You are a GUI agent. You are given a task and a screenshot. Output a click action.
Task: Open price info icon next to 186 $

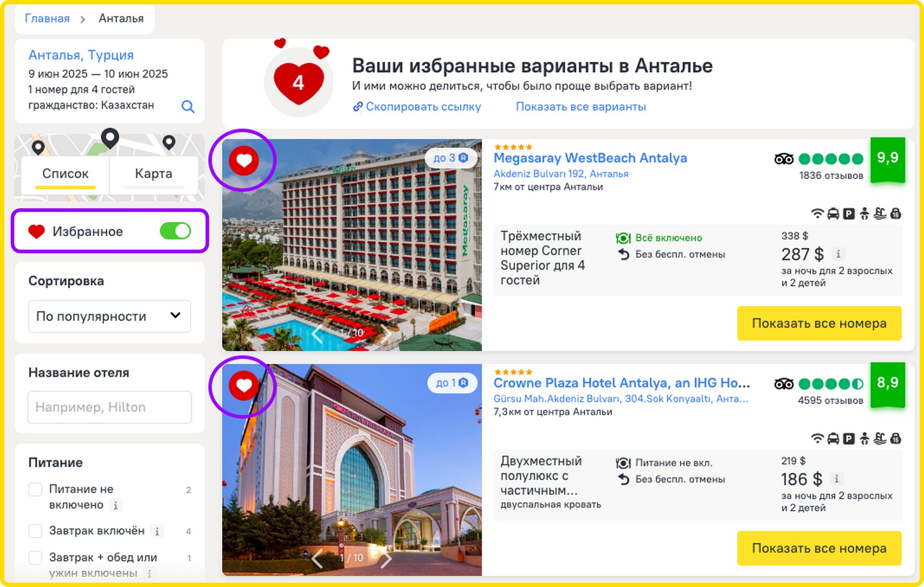click(837, 479)
